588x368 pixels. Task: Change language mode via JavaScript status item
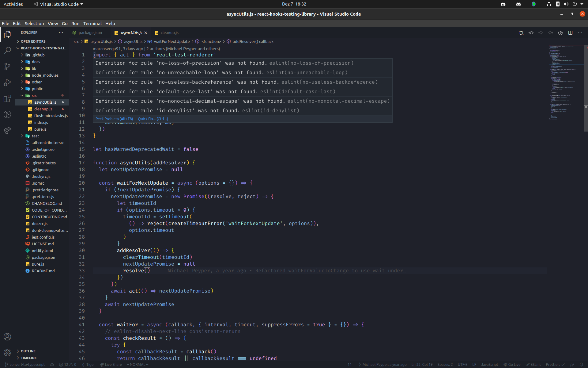[489, 365]
